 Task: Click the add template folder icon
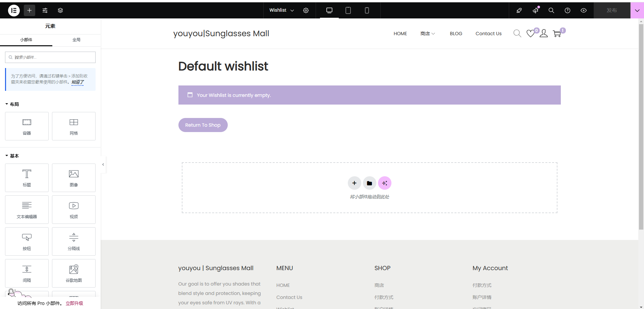pos(369,183)
